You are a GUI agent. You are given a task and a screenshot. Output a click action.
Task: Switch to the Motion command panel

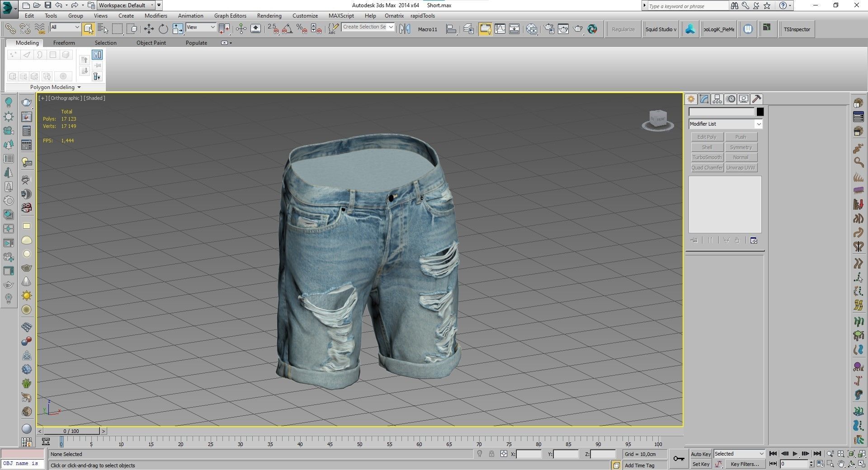(x=731, y=99)
